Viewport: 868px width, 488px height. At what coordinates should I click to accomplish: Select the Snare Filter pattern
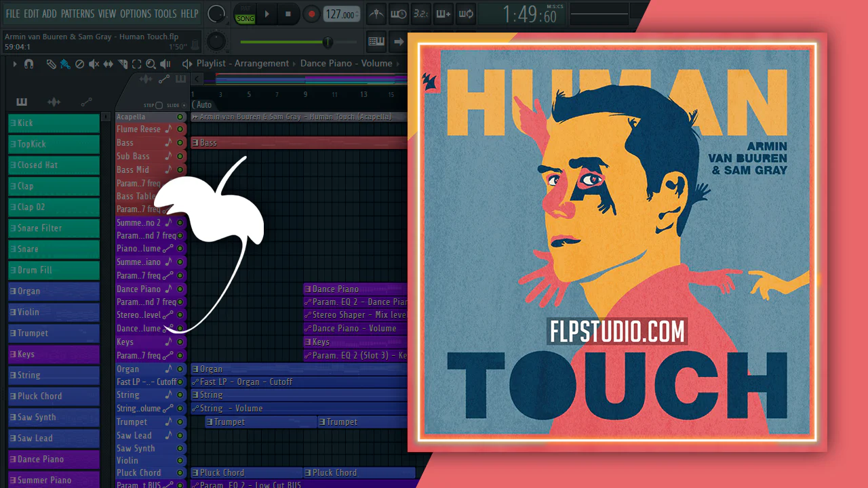coord(54,228)
